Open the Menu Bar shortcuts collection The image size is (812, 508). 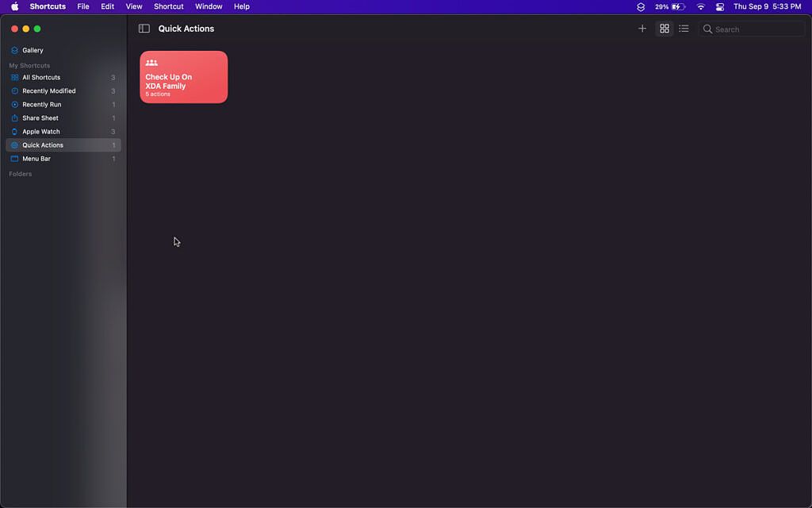tap(36, 158)
